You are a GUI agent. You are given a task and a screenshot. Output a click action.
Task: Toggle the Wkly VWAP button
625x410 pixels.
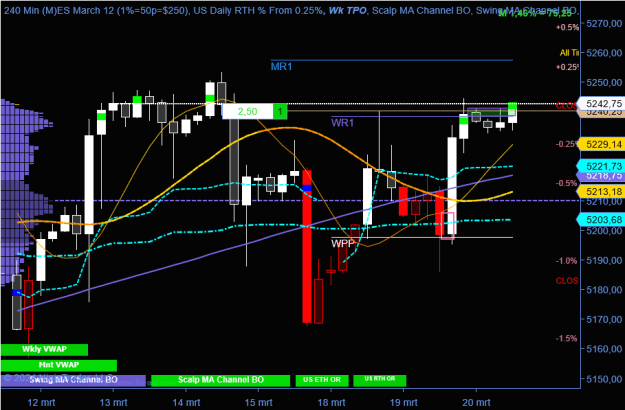click(44, 349)
